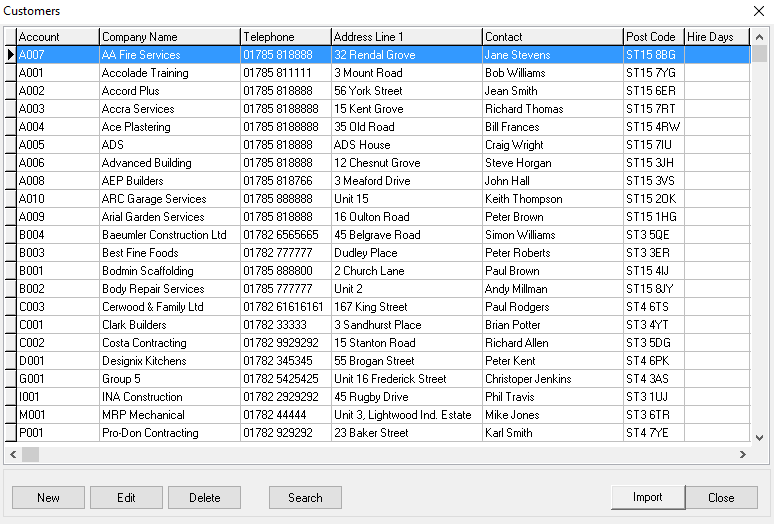The image size is (774, 524).
Task: Select the Pro-Don Contracting cell
Action: coord(170,433)
